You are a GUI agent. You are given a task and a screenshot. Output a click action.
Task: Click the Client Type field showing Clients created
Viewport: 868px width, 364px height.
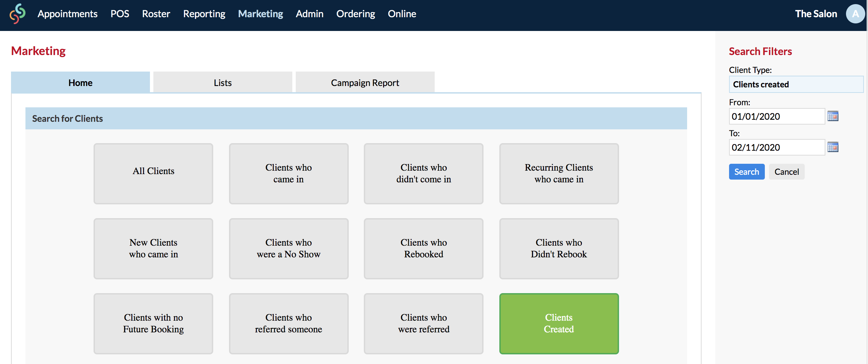pos(796,84)
